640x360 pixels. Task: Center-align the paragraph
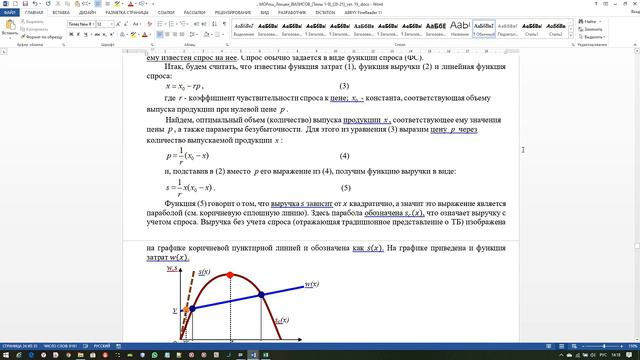167,35
